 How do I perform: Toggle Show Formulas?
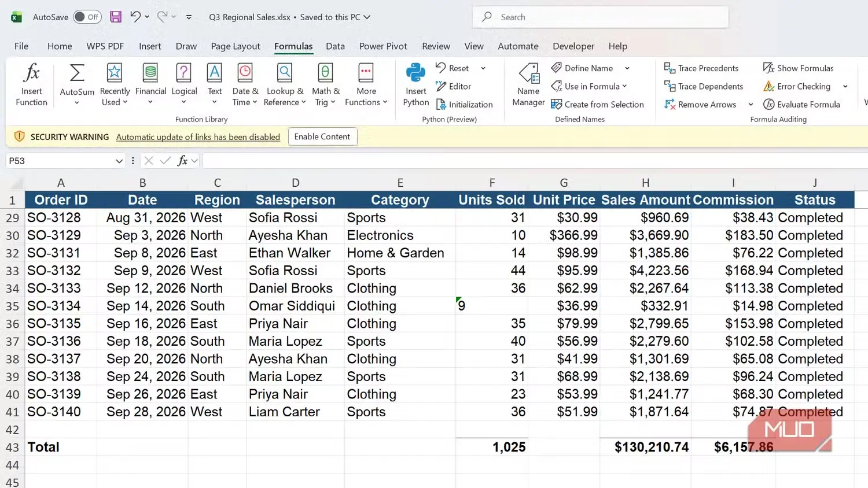pos(799,68)
